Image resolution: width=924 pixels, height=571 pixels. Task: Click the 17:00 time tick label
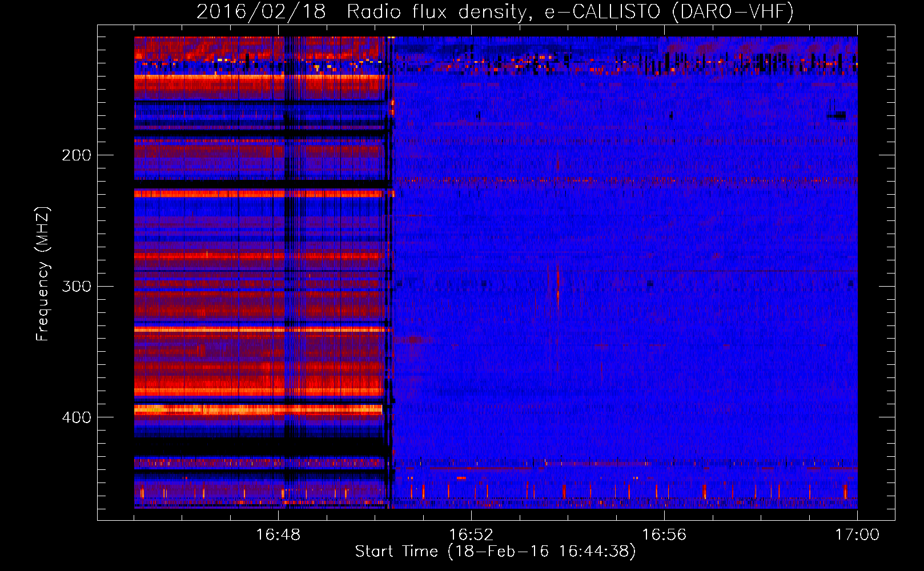coord(857,534)
